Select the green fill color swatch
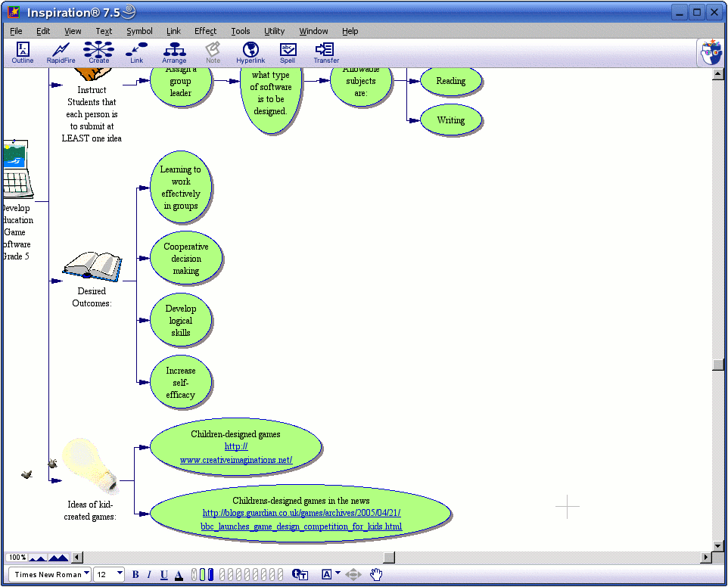 203,574
